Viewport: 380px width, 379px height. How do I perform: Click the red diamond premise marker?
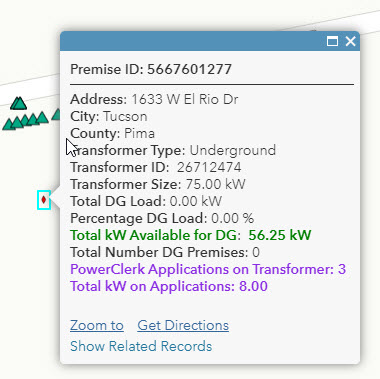44,200
